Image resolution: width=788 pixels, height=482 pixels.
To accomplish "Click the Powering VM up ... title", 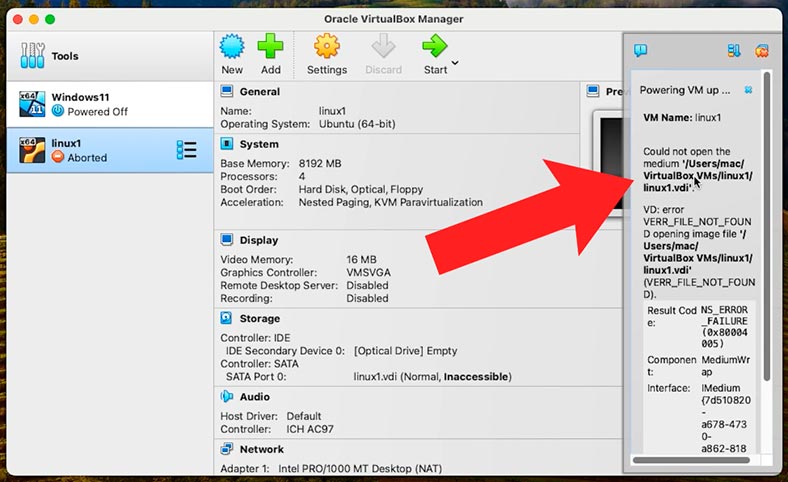I will [x=685, y=90].
